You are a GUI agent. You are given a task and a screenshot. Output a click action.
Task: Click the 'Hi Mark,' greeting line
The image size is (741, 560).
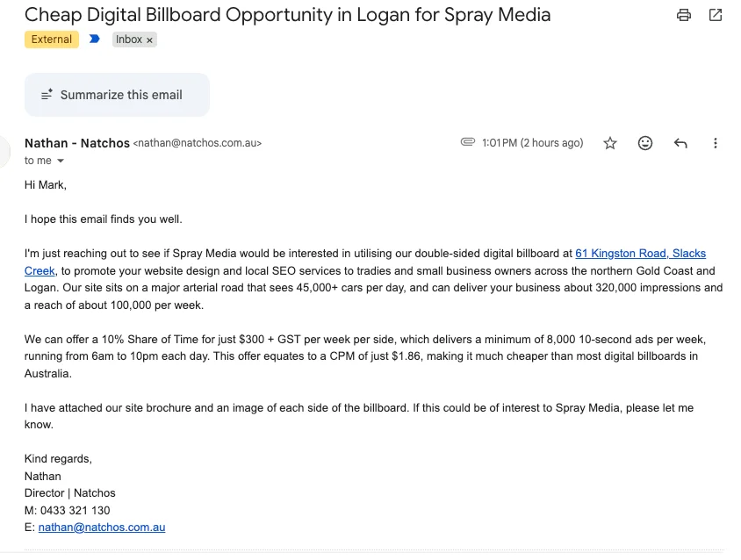click(x=46, y=185)
